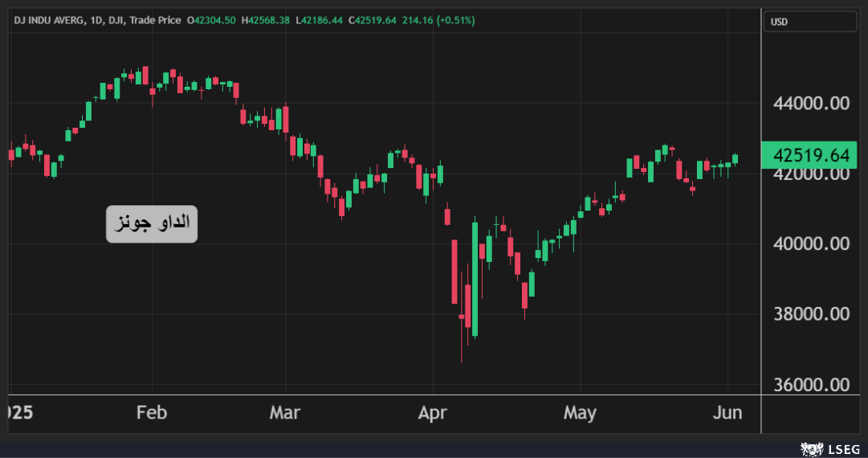Click the green current price label 42519.64
This screenshot has width=868, height=458.
(x=809, y=155)
